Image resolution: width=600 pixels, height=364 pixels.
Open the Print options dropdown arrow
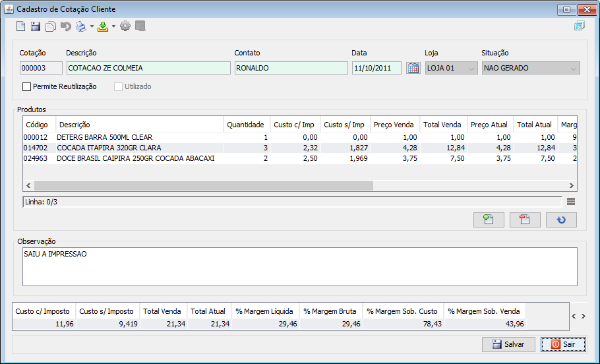[x=92, y=26]
